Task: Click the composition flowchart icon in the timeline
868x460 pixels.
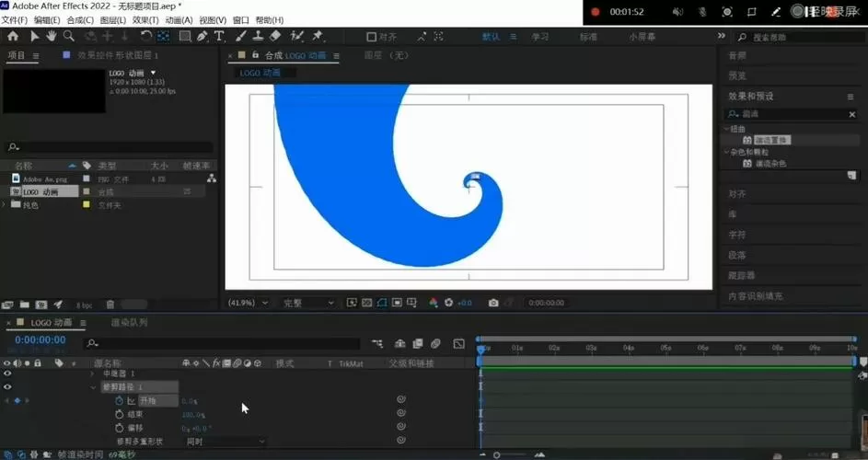Action: (x=377, y=344)
